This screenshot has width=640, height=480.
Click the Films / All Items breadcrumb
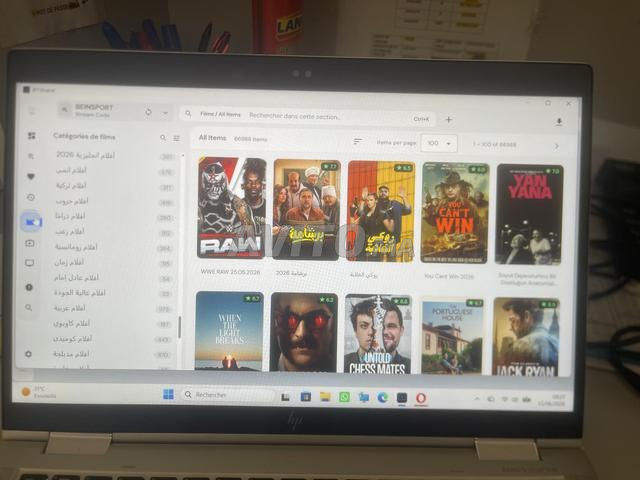[220, 114]
